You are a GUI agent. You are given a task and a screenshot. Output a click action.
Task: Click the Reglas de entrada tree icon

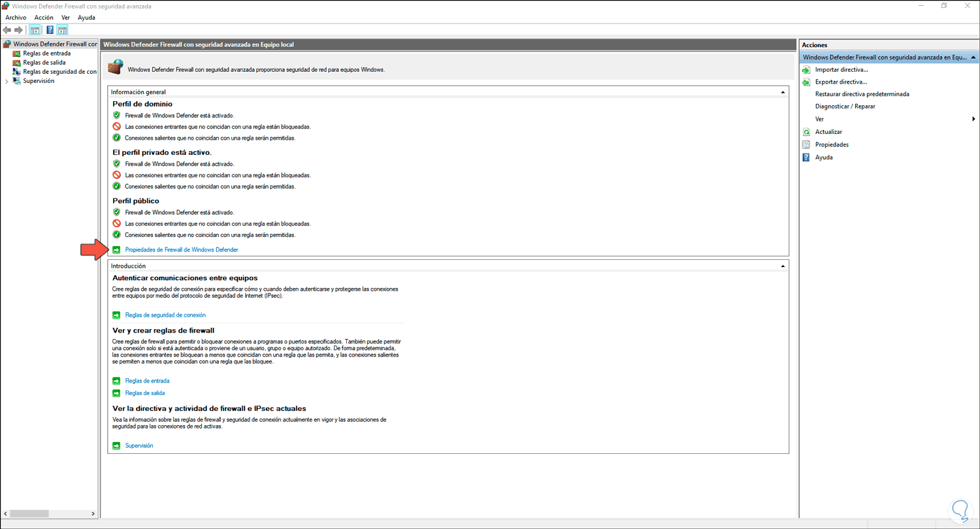[x=17, y=54]
